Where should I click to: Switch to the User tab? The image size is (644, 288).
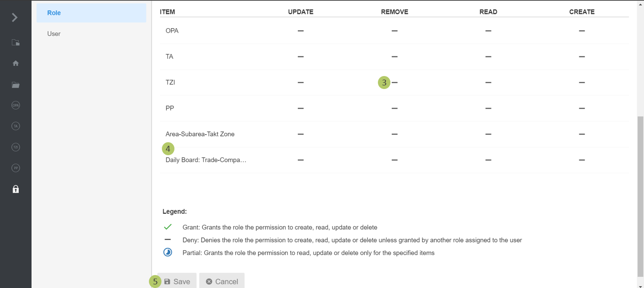[53, 34]
